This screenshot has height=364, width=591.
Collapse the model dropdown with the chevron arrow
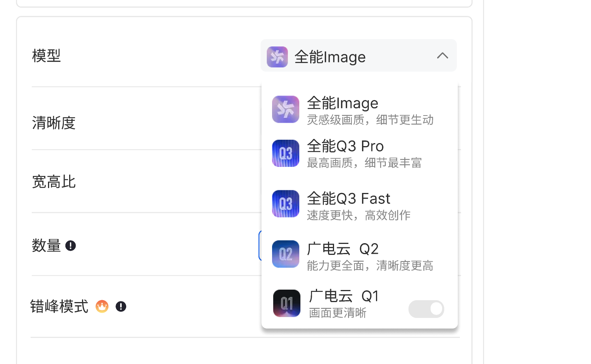click(x=442, y=56)
